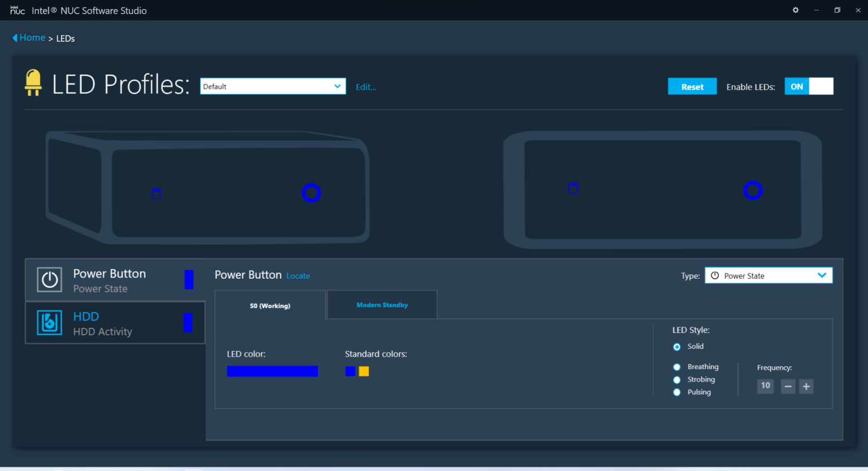868x471 pixels.
Task: Select the S0 (Working) tab
Action: [x=270, y=306]
